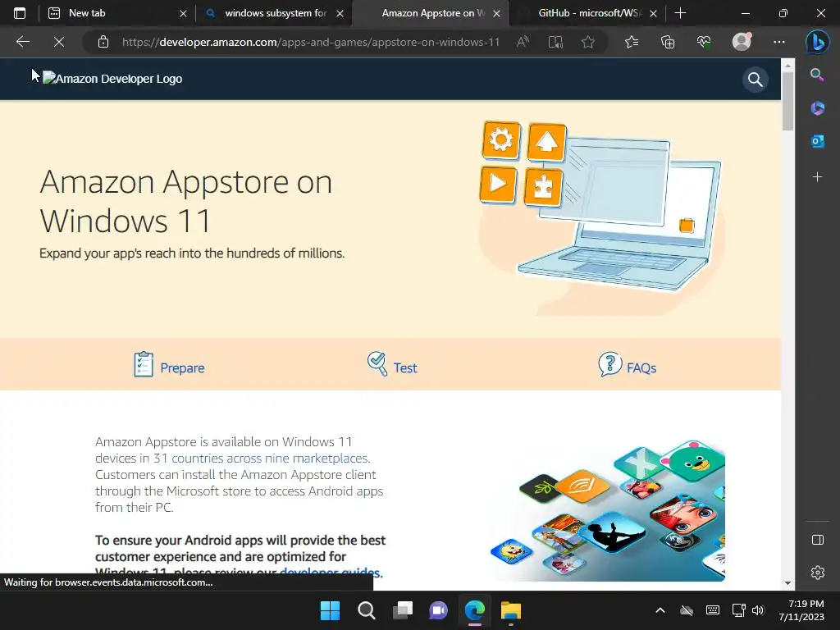Stop loading the page
The width and height of the screenshot is (840, 630).
click(x=59, y=42)
